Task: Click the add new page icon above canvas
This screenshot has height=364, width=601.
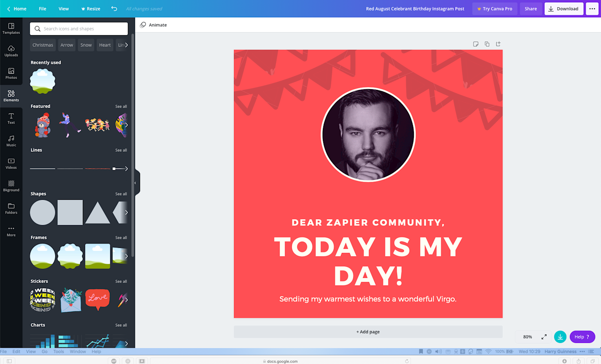Action: (x=498, y=44)
